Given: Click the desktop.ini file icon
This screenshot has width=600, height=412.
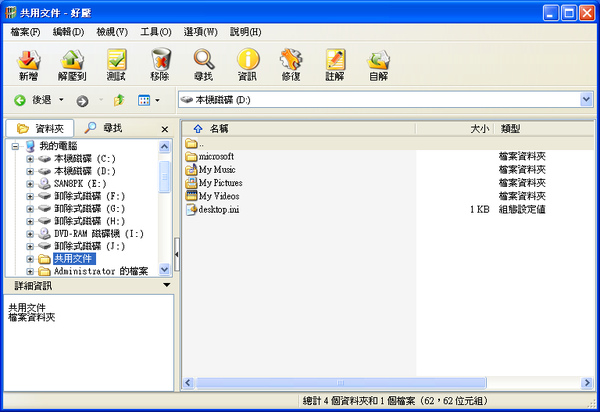Looking at the screenshot, I should click(x=191, y=209).
